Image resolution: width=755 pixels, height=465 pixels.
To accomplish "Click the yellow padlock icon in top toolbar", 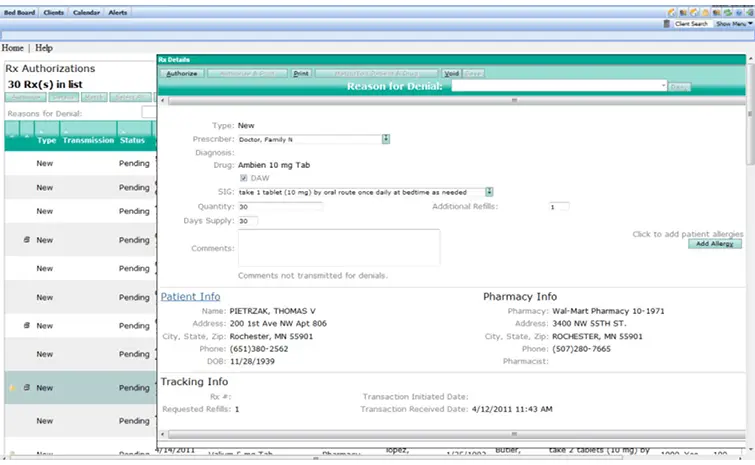I will point(705,13).
